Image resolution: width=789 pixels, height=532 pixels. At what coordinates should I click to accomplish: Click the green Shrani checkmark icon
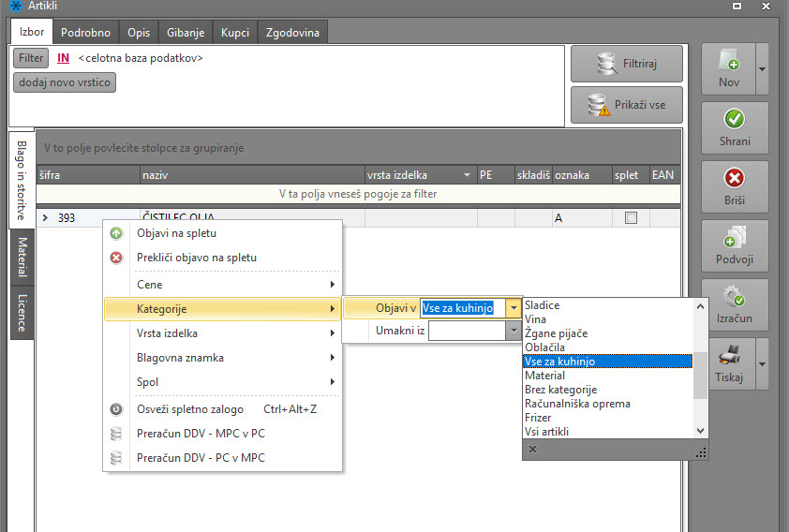pos(735,119)
